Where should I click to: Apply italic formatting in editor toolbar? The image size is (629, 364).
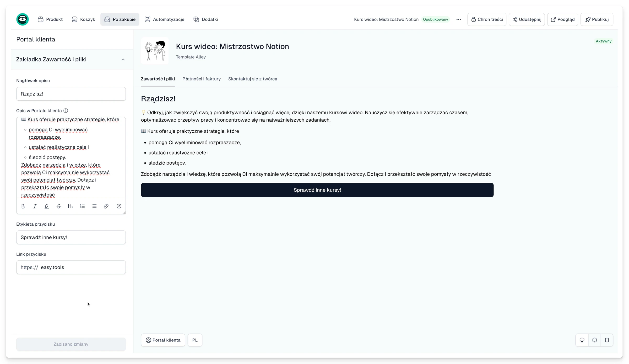point(35,206)
